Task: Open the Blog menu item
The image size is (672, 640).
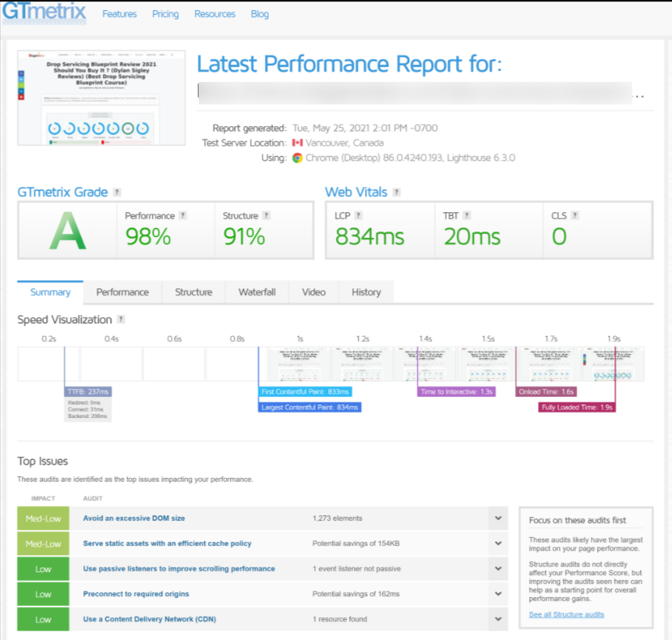Action: [x=260, y=14]
